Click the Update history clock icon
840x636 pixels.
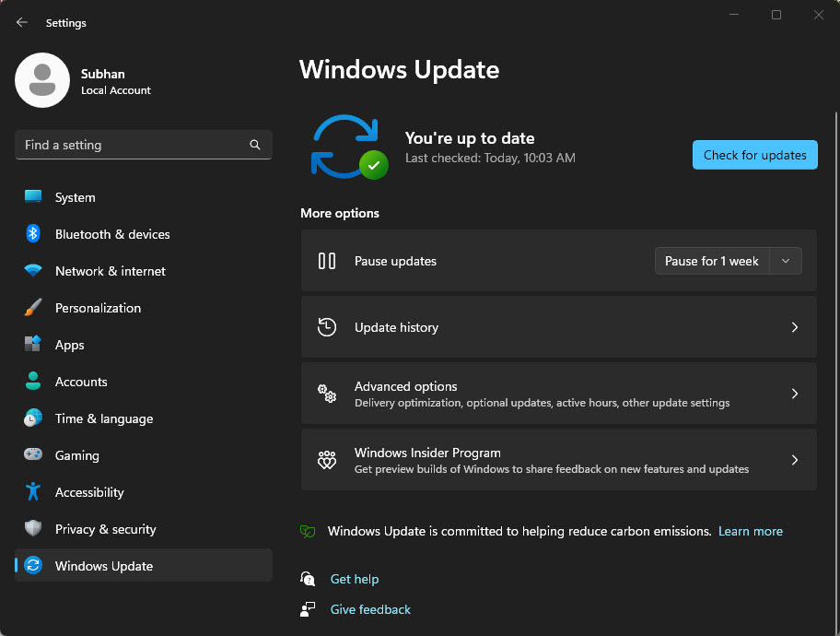tap(327, 327)
